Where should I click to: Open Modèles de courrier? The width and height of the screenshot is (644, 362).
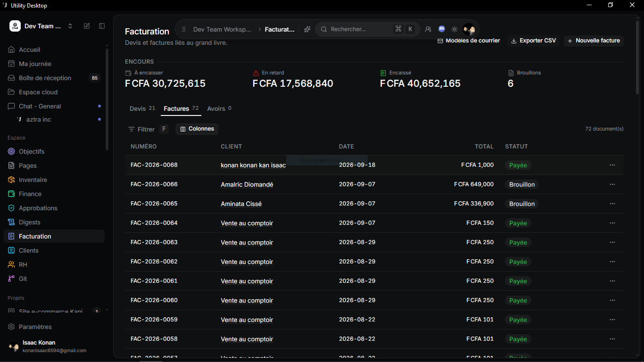click(x=469, y=41)
